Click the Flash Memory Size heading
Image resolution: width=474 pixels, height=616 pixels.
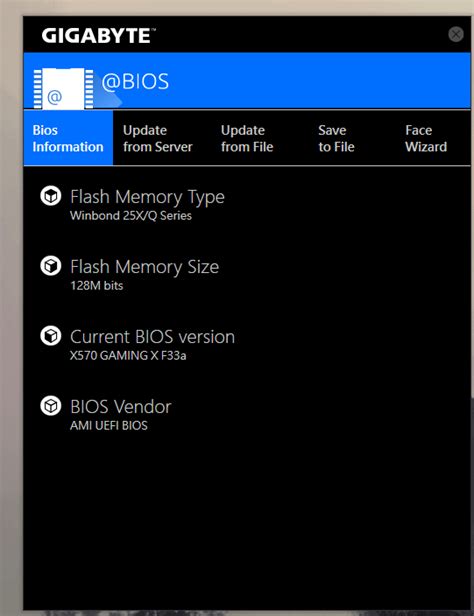click(x=145, y=267)
